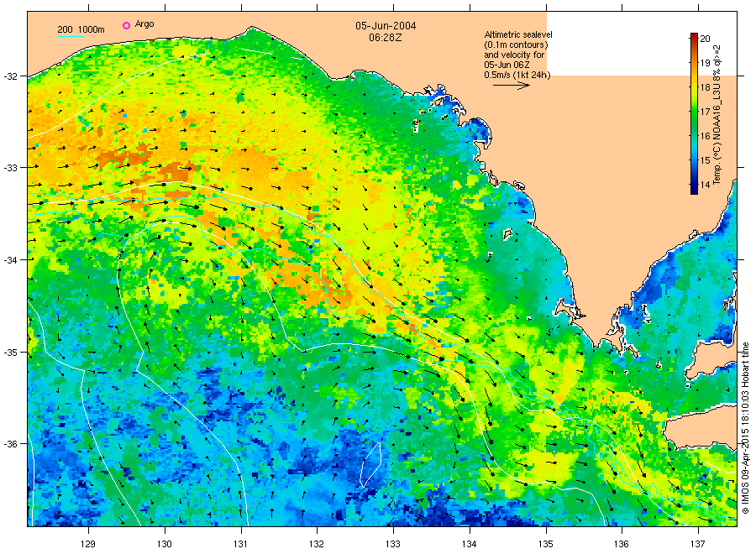Viewport: 756px width, 554px height.
Task: Click the -35 latitude label
Action: point(11,353)
